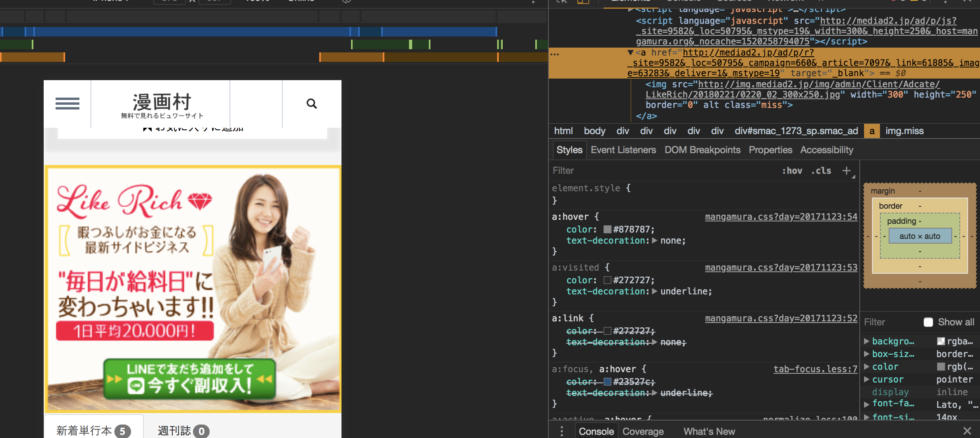Toggle the :hov element state panel
This screenshot has width=980, height=438.
pyautogui.click(x=792, y=171)
